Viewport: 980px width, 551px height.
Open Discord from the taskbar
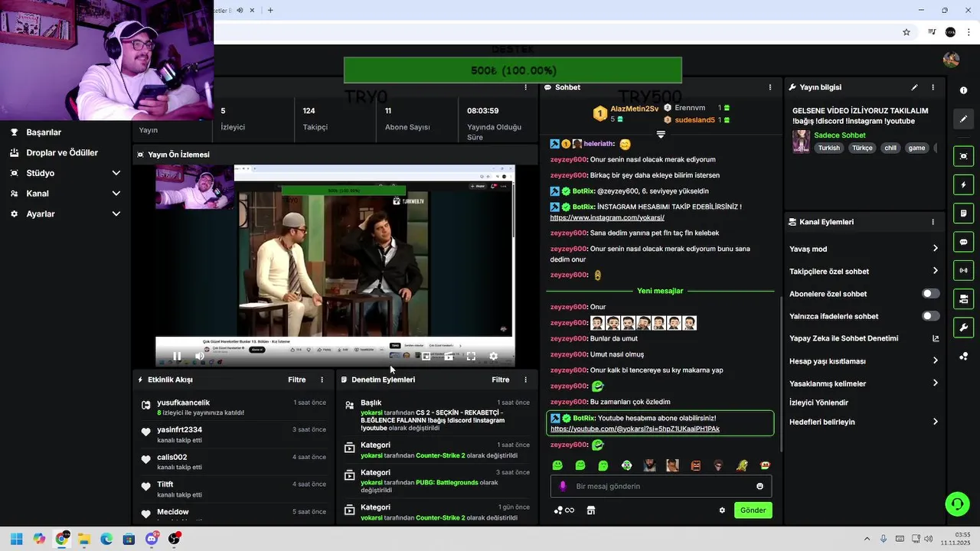coord(152,539)
